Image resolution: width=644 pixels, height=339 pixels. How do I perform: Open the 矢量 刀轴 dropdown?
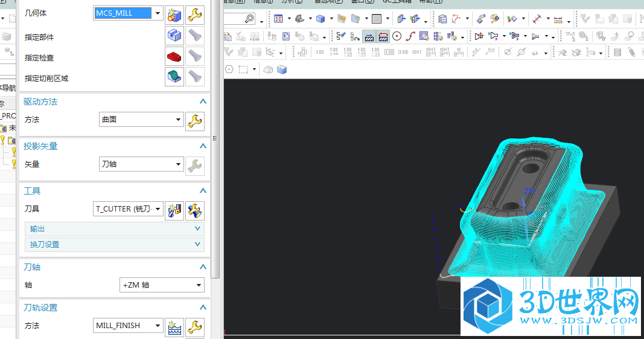[178, 164]
